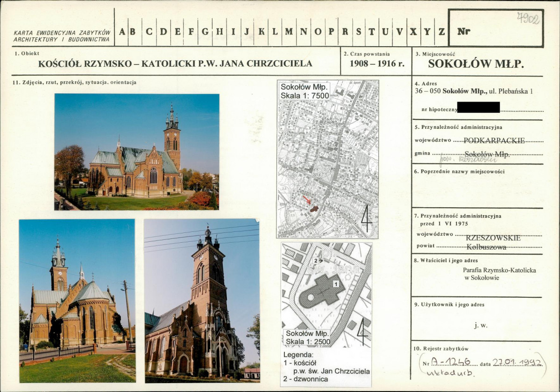Click the Skala 1: 2500 site plan
Viewport: 560px width, 392px height.
point(327,295)
